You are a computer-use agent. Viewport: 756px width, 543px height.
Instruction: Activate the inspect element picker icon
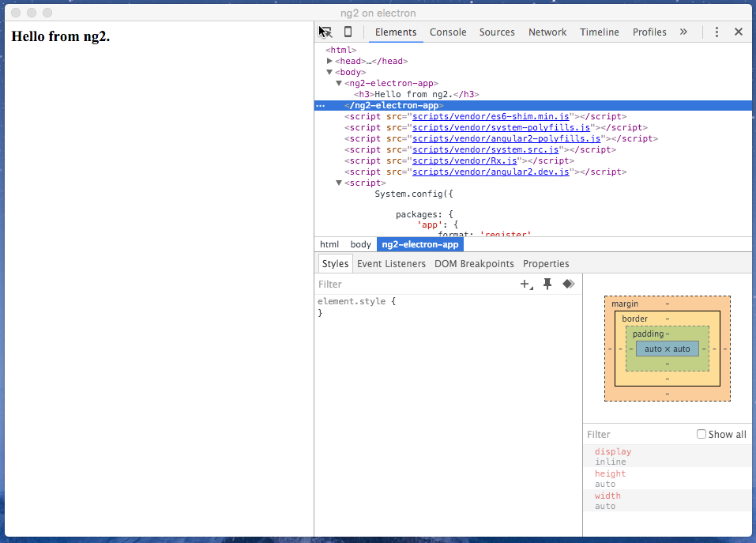pos(325,32)
